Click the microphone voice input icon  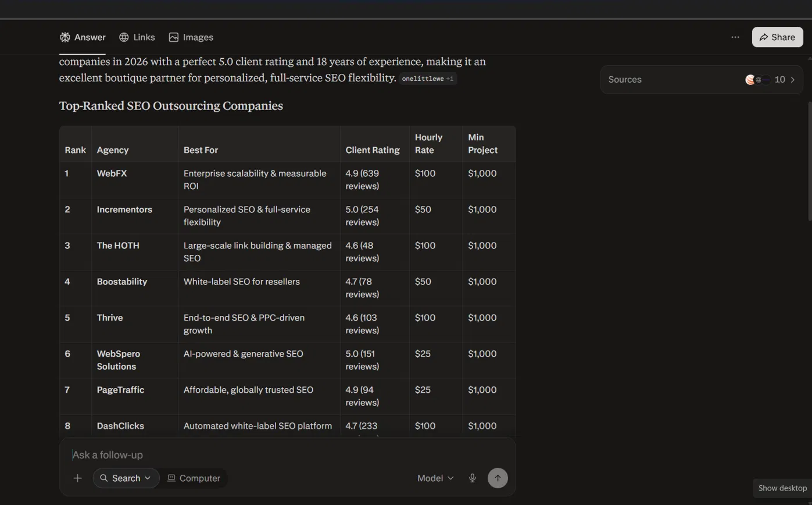tap(473, 478)
